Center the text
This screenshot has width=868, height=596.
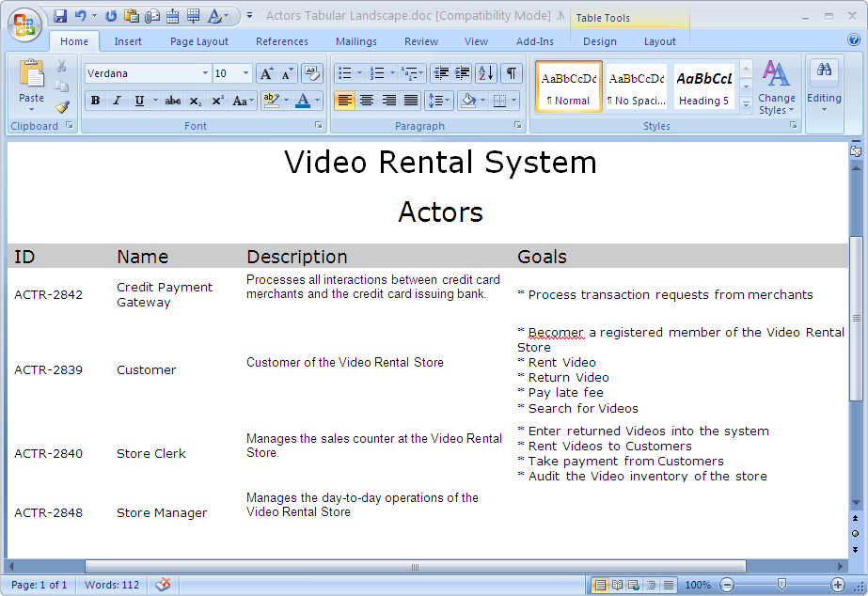click(367, 101)
